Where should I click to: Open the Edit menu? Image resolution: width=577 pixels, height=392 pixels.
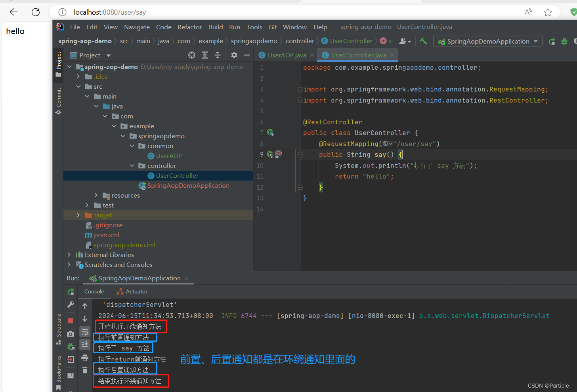[92, 27]
